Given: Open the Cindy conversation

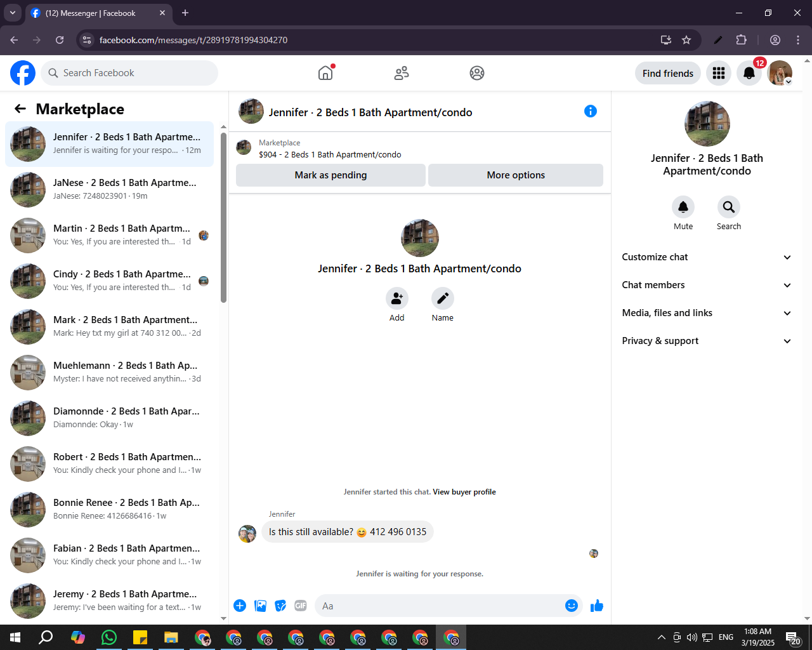Looking at the screenshot, I should pyautogui.click(x=109, y=281).
